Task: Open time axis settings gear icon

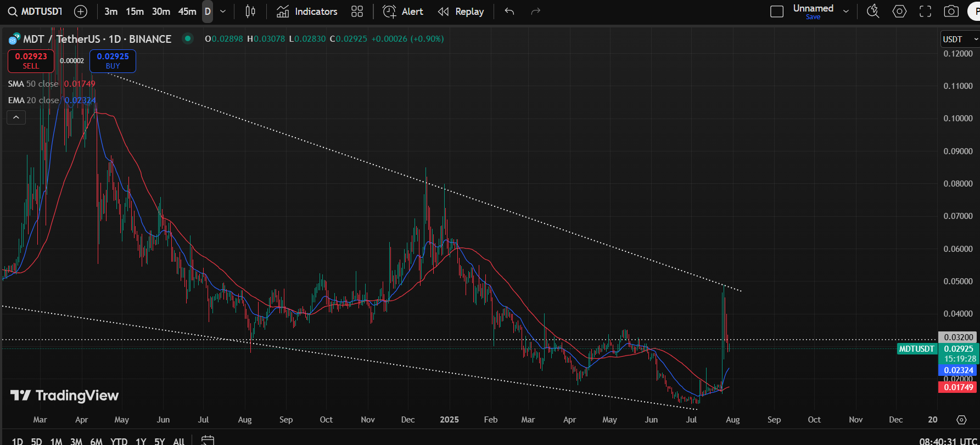Action: (x=961, y=420)
